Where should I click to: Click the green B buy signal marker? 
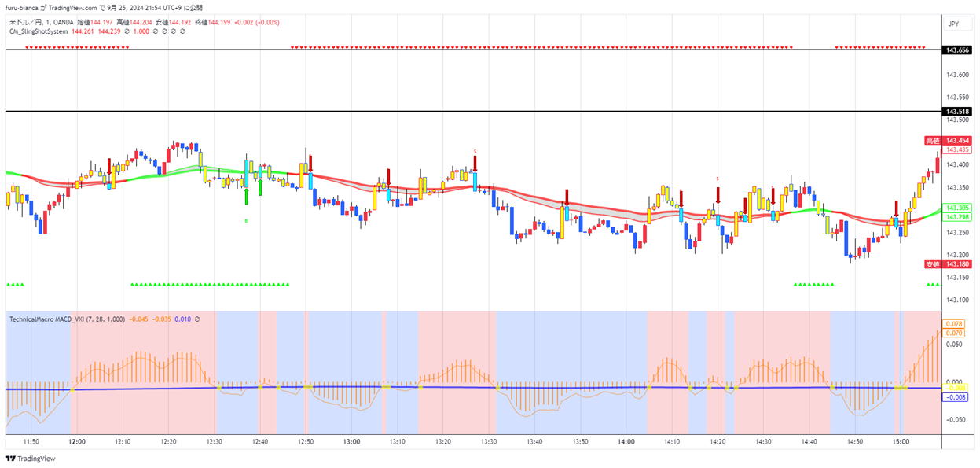pyautogui.click(x=247, y=221)
